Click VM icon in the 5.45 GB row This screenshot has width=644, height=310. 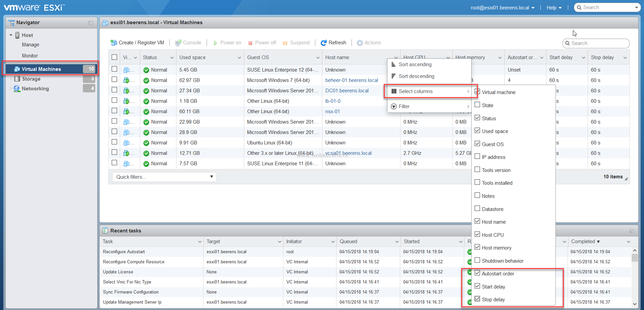click(126, 70)
